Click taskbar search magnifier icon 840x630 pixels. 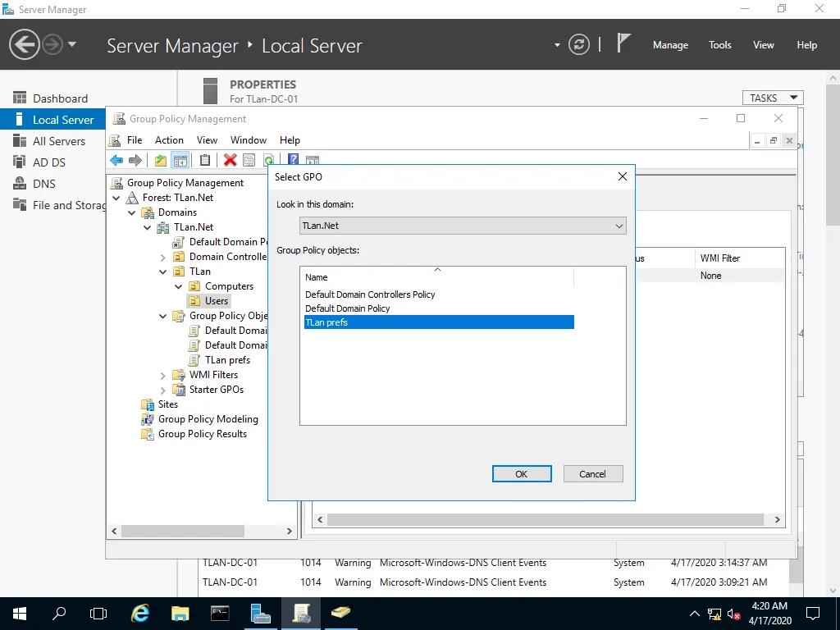tap(59, 613)
